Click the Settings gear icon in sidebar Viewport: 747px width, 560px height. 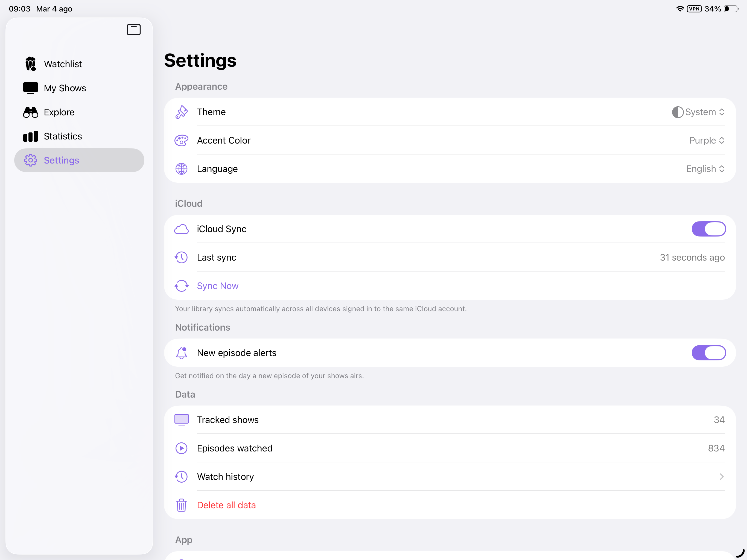(30, 160)
